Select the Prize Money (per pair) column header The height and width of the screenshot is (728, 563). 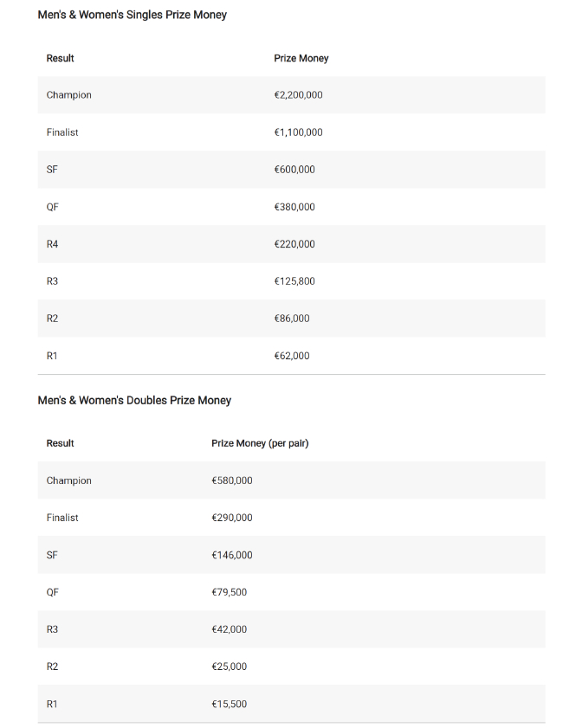coord(260,443)
